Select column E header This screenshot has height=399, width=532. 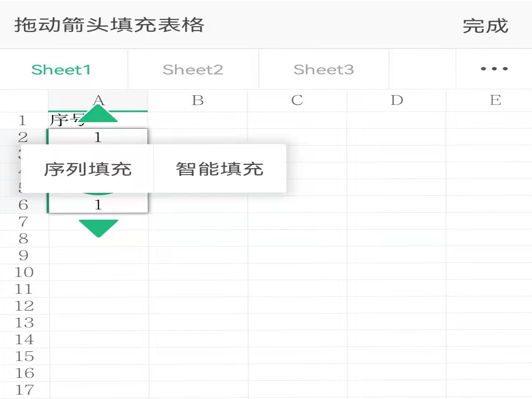pos(495,100)
